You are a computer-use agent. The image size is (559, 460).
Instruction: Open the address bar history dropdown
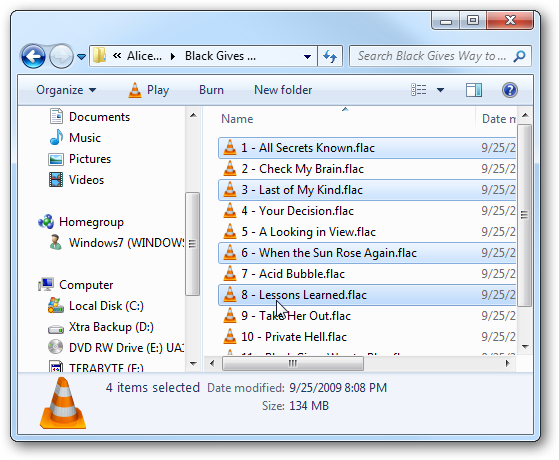tap(307, 56)
